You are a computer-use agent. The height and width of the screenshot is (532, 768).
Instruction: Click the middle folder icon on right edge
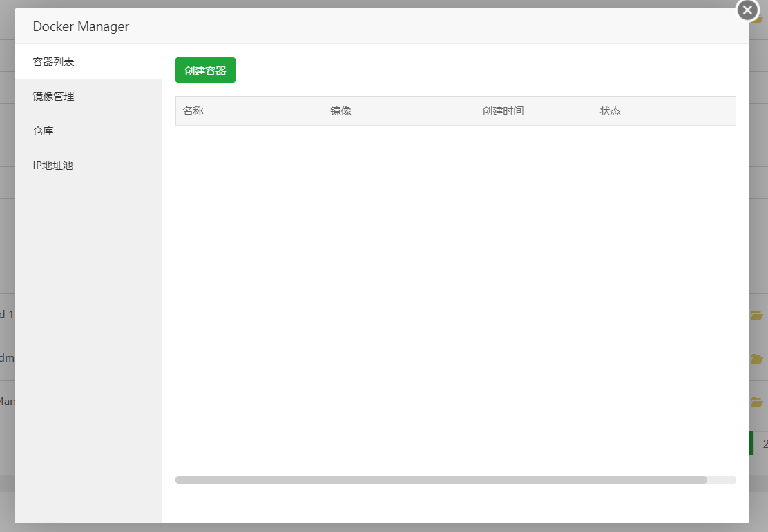tap(756, 357)
